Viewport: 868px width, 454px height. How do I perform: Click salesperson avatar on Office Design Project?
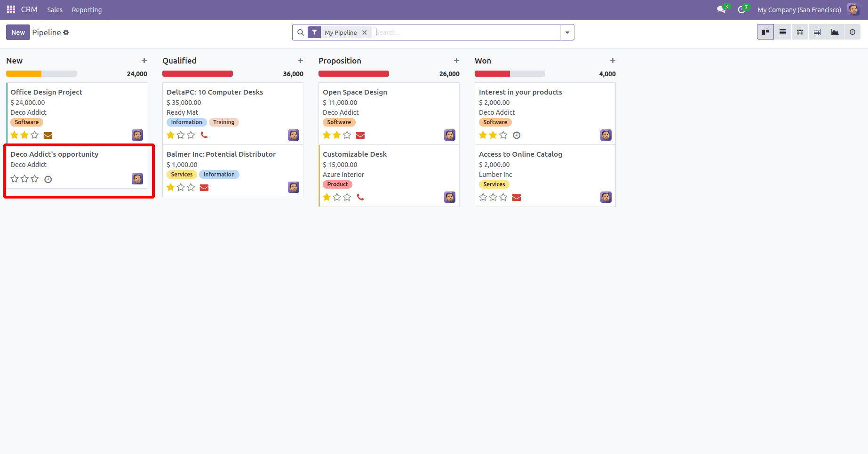pos(137,135)
